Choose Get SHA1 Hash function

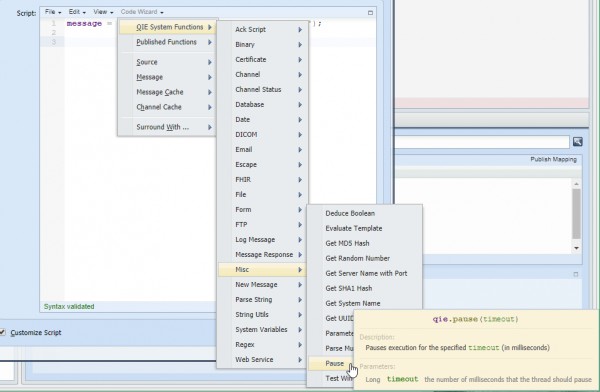coord(365,288)
